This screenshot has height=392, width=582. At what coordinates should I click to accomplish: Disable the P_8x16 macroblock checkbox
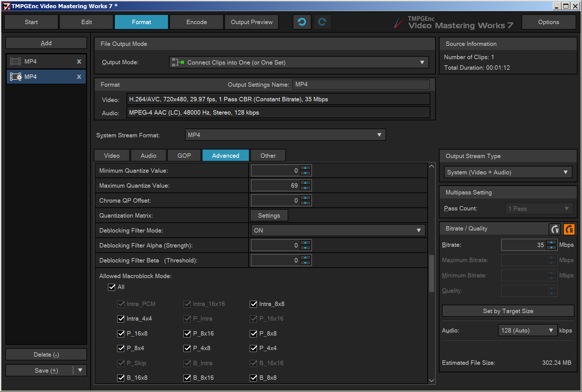coord(187,334)
